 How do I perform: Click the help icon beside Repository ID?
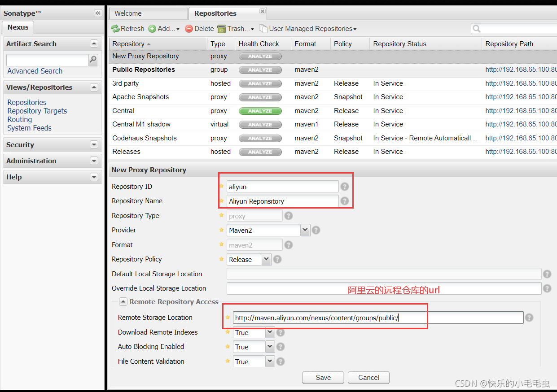[x=344, y=187]
